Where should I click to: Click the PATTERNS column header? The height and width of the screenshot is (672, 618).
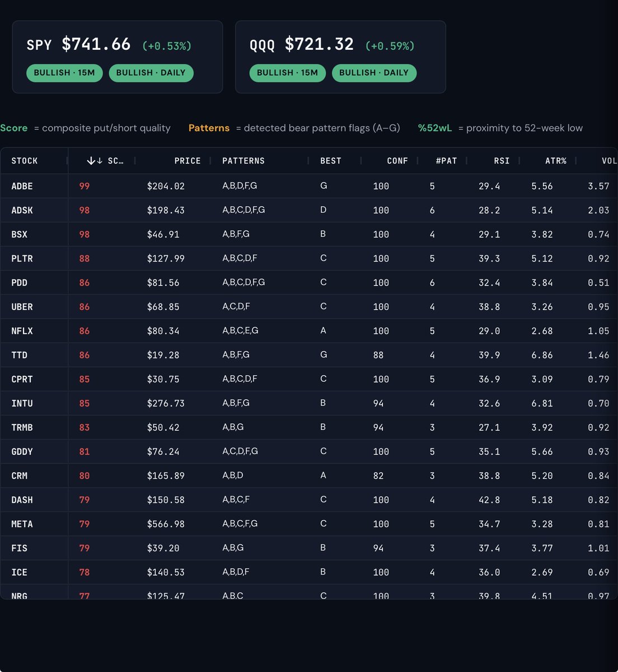point(244,161)
